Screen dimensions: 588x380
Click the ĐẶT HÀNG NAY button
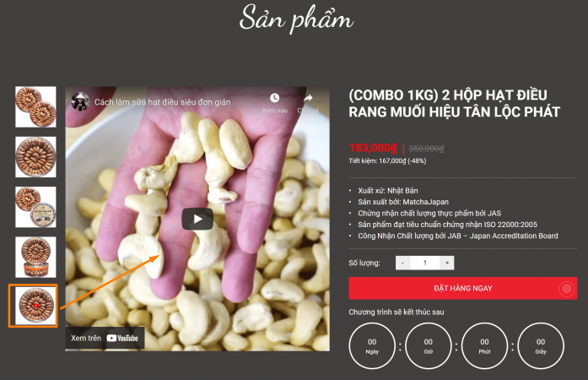(463, 289)
